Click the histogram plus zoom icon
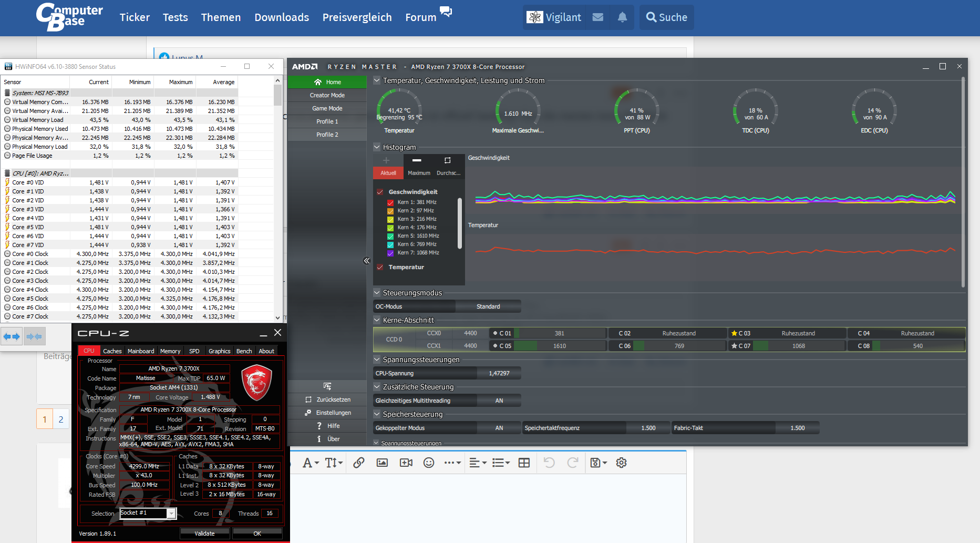980x543 pixels. (386, 160)
